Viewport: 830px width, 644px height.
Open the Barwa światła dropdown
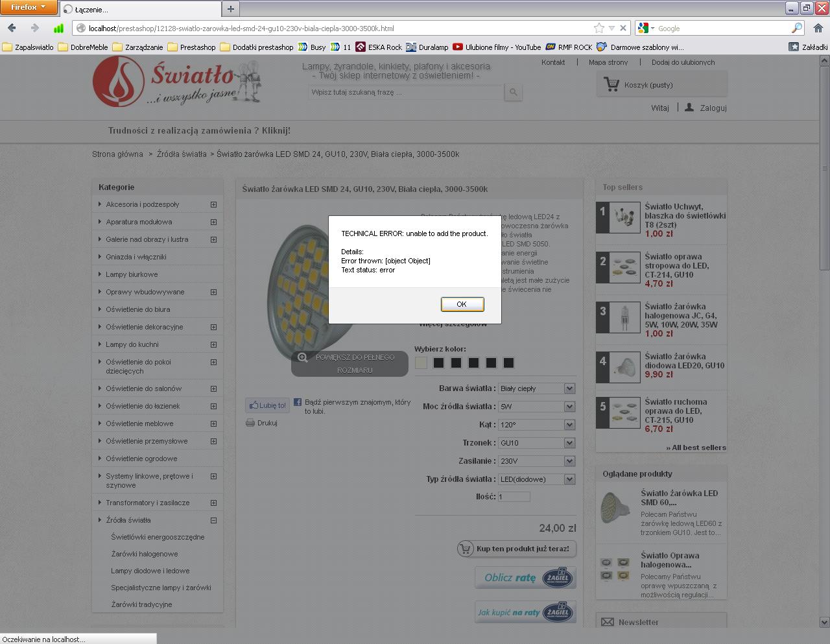point(537,388)
